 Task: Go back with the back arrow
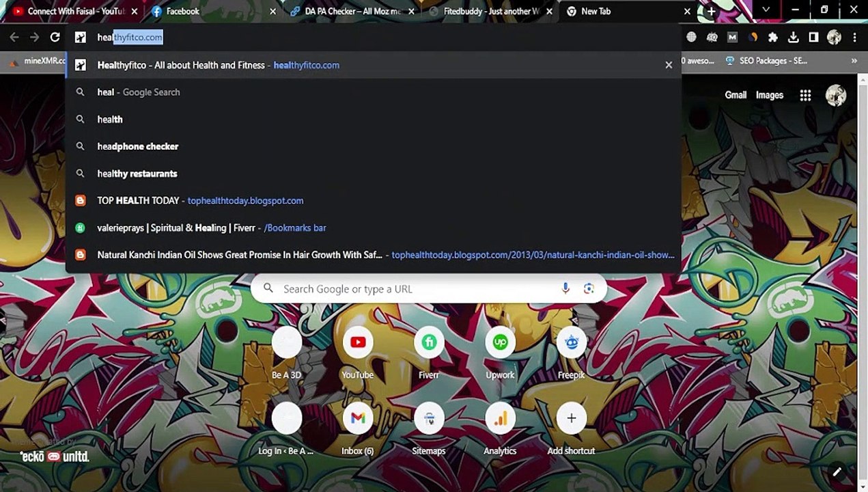point(14,38)
